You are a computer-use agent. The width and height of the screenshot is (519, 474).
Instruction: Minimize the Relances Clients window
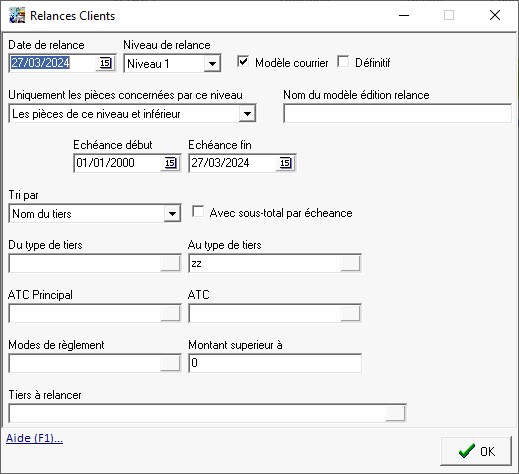pos(404,15)
